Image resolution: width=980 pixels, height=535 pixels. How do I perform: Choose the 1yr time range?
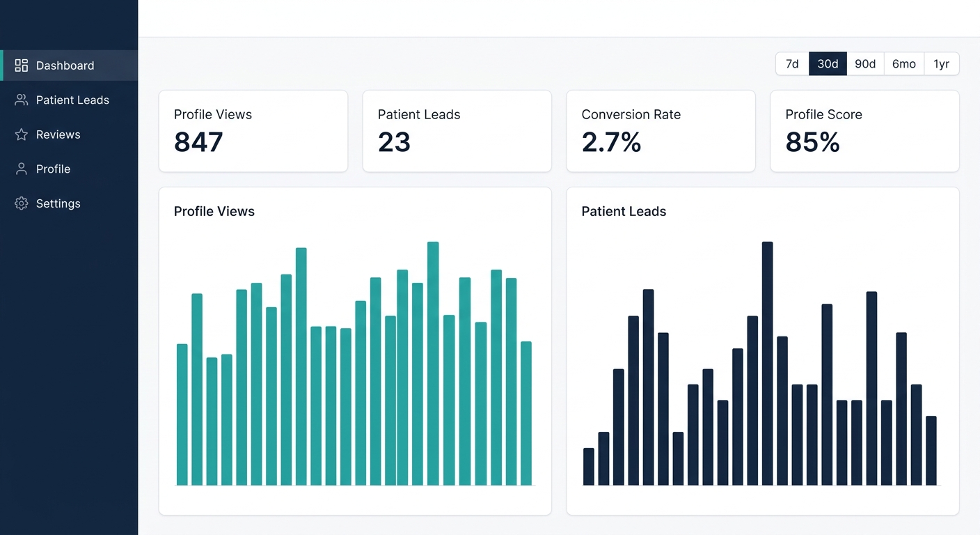[x=942, y=64]
